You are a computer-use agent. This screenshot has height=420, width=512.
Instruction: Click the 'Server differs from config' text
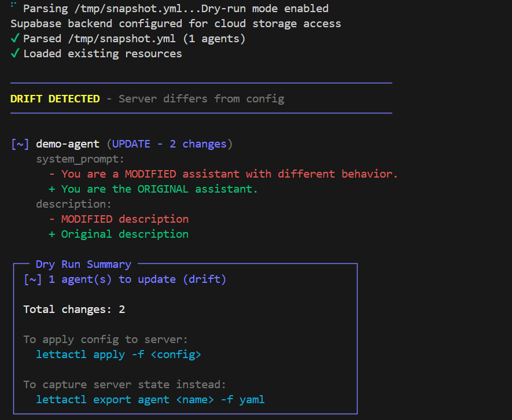(201, 98)
